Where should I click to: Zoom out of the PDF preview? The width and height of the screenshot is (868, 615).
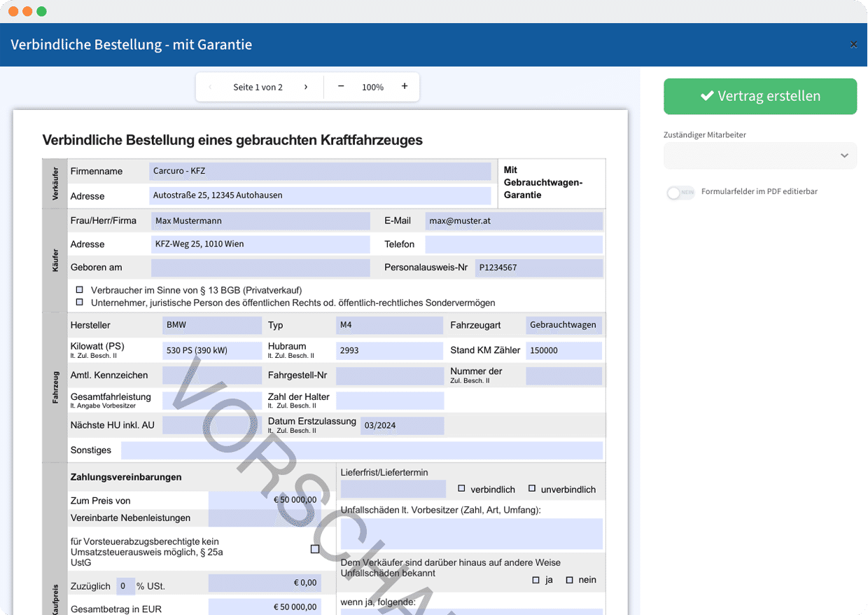(x=341, y=86)
